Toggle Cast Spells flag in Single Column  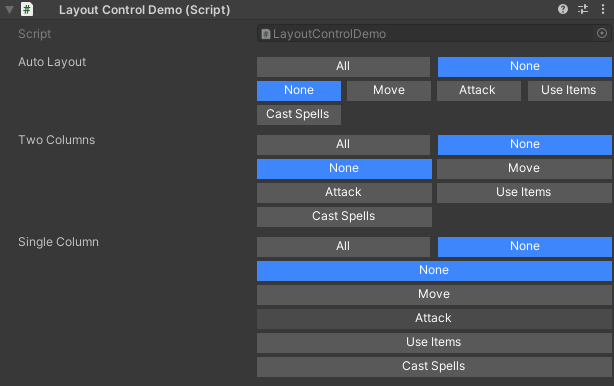pyautogui.click(x=434, y=366)
